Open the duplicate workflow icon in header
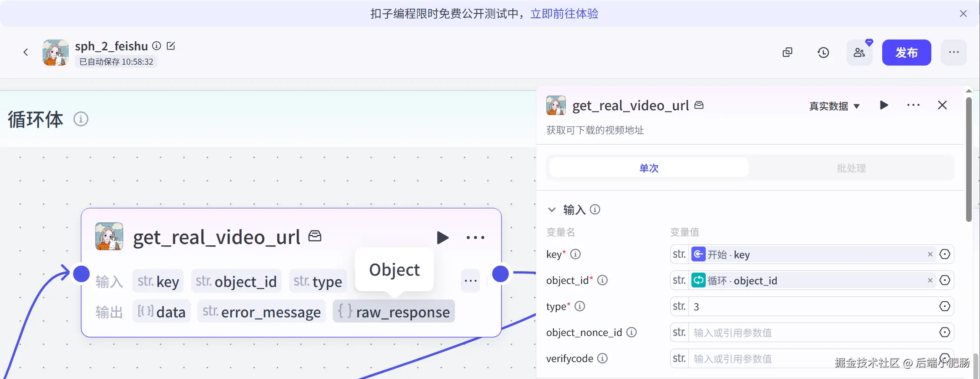 click(787, 53)
